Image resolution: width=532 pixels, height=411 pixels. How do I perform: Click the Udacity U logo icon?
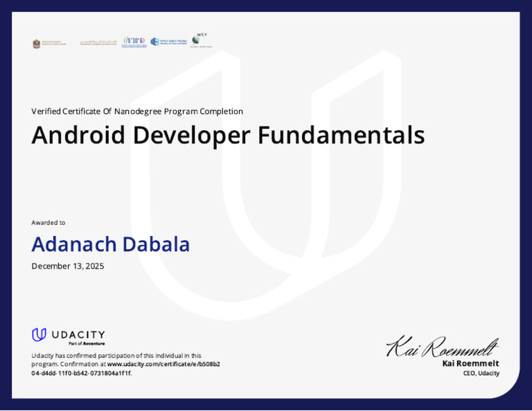39,335
